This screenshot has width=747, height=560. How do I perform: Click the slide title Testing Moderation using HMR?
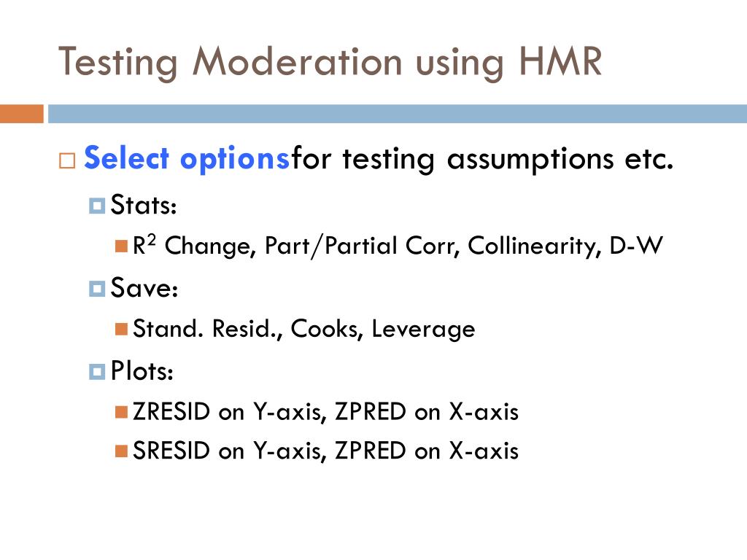click(330, 61)
